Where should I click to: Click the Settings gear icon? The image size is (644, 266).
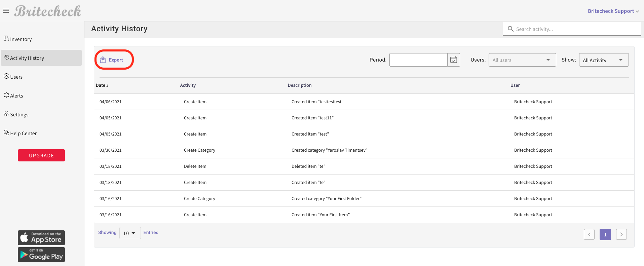6,114
